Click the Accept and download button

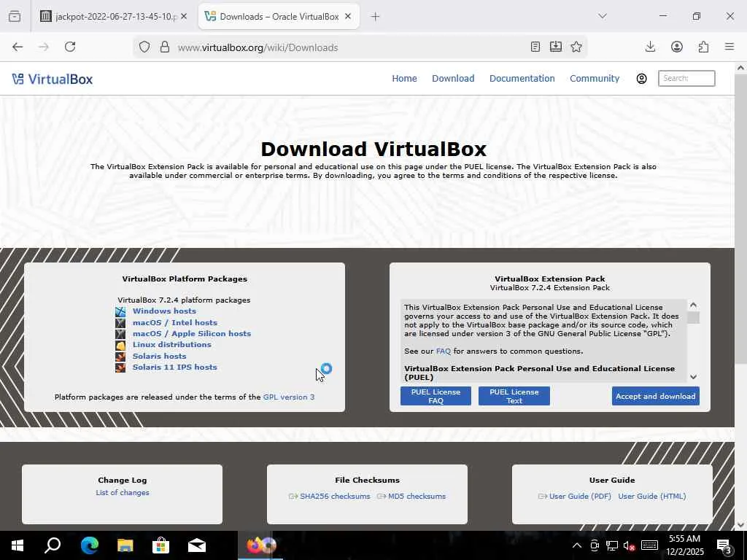[656, 396]
